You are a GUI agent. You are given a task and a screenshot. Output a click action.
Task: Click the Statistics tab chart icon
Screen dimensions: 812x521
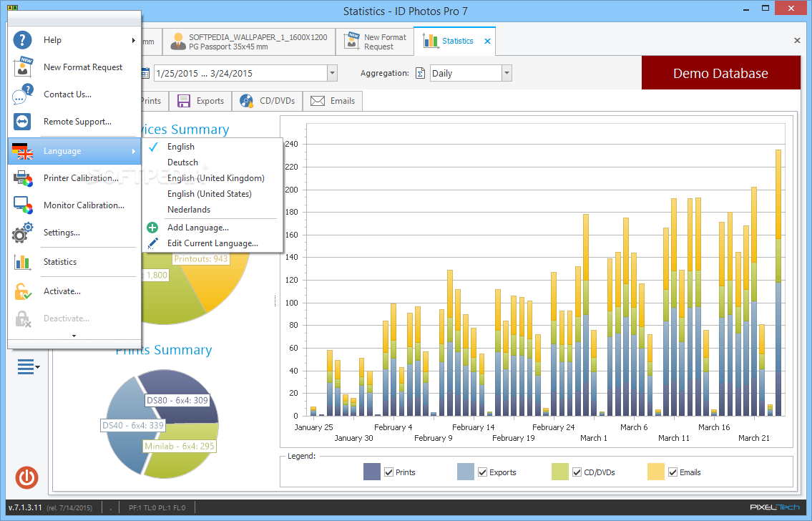click(x=431, y=40)
